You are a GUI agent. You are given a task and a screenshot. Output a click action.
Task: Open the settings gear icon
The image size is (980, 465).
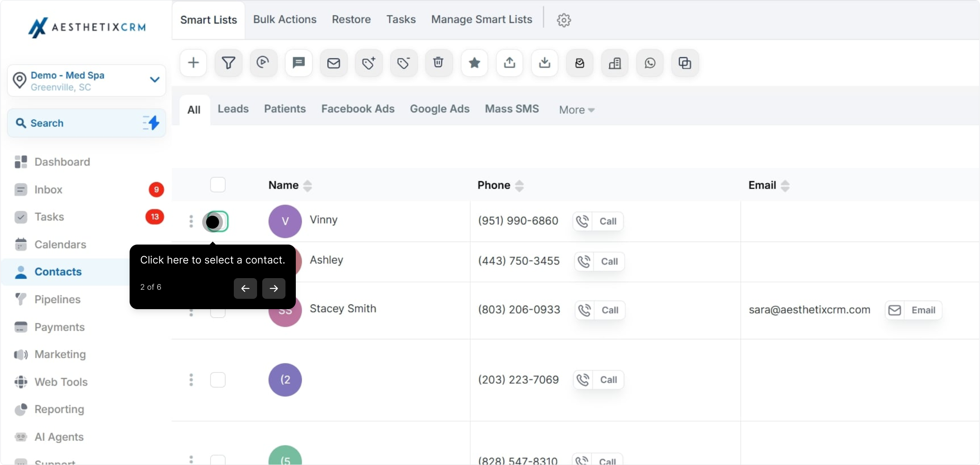pos(564,20)
